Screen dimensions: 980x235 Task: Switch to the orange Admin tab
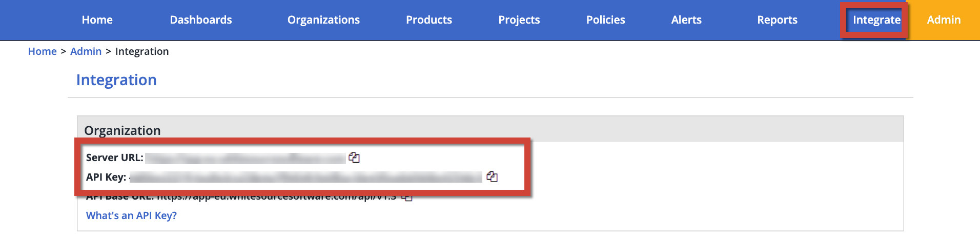click(944, 20)
